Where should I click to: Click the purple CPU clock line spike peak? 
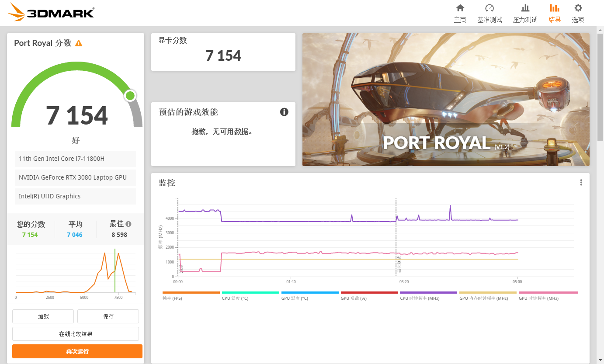click(450, 206)
